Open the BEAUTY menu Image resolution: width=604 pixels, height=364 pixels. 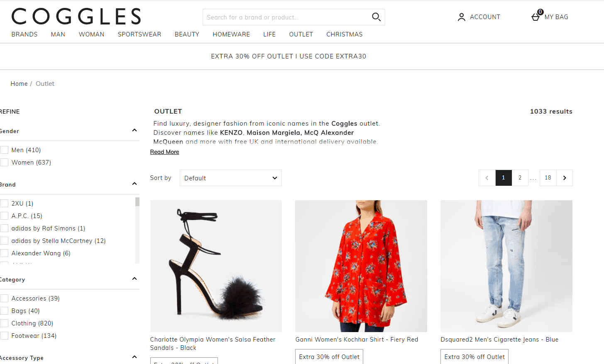(x=187, y=34)
